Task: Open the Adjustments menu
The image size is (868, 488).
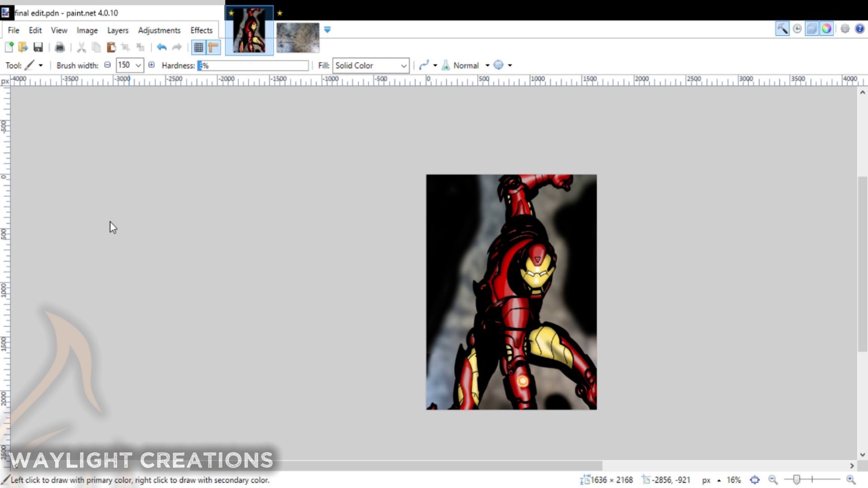Action: [x=159, y=30]
